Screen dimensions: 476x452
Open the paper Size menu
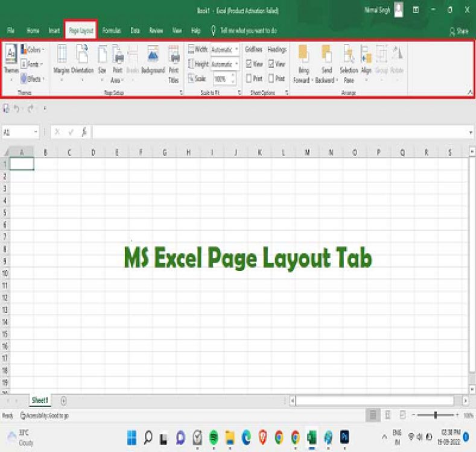point(102,63)
